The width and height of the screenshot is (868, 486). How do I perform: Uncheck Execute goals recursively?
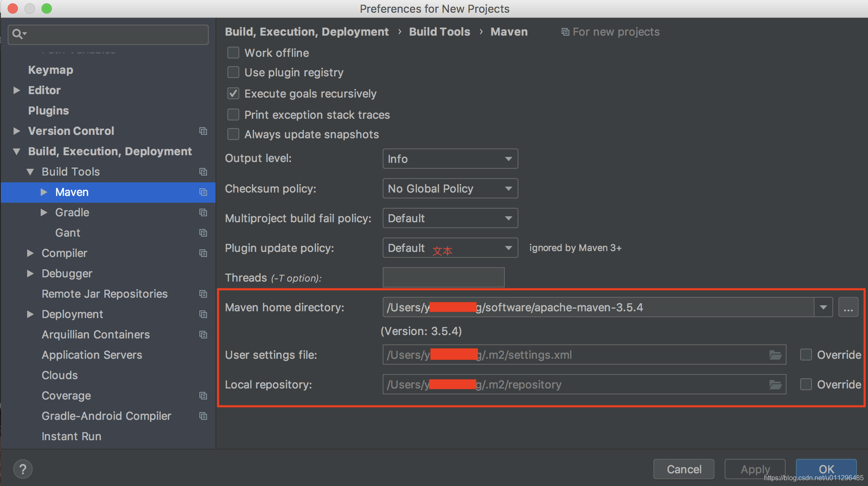point(233,93)
